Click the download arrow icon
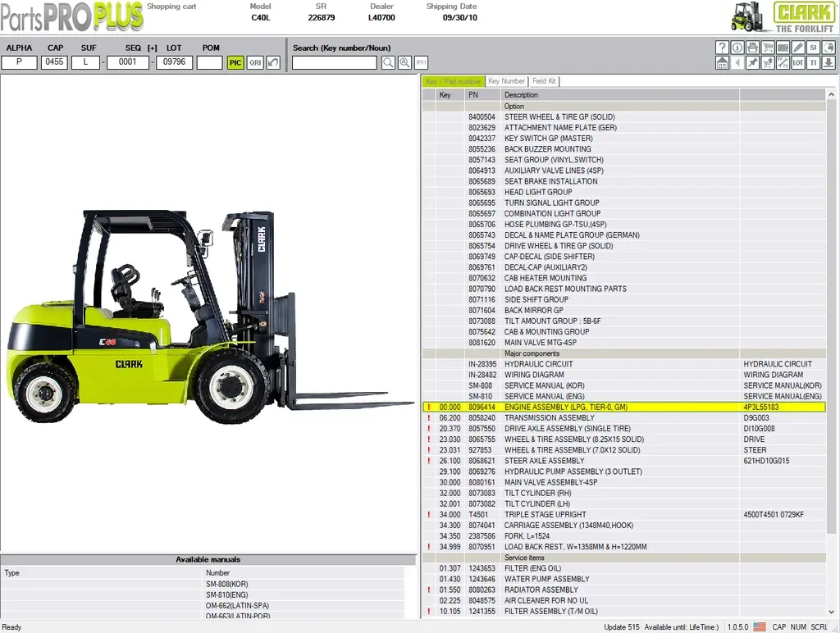Screen dimensions: 840x633 coord(827,62)
